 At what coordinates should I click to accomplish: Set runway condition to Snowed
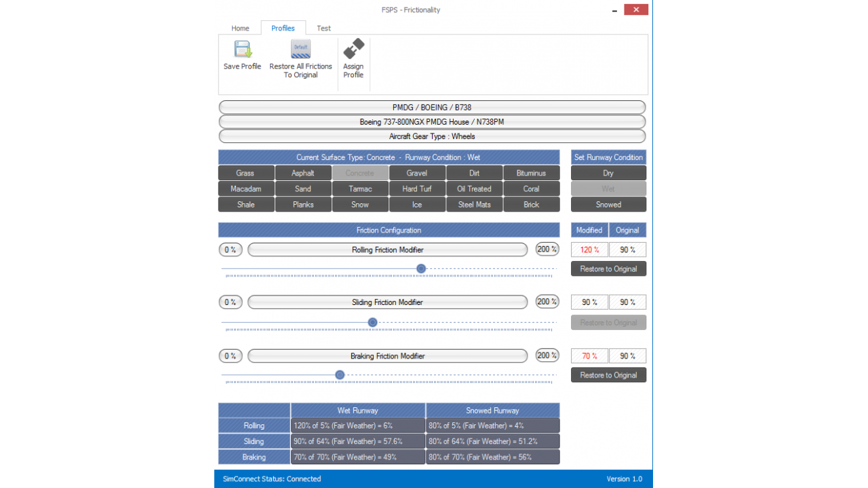tap(608, 204)
